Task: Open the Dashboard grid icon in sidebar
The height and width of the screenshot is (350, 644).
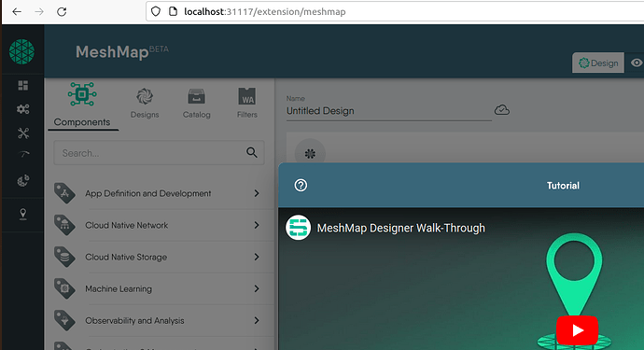Action: [x=23, y=86]
